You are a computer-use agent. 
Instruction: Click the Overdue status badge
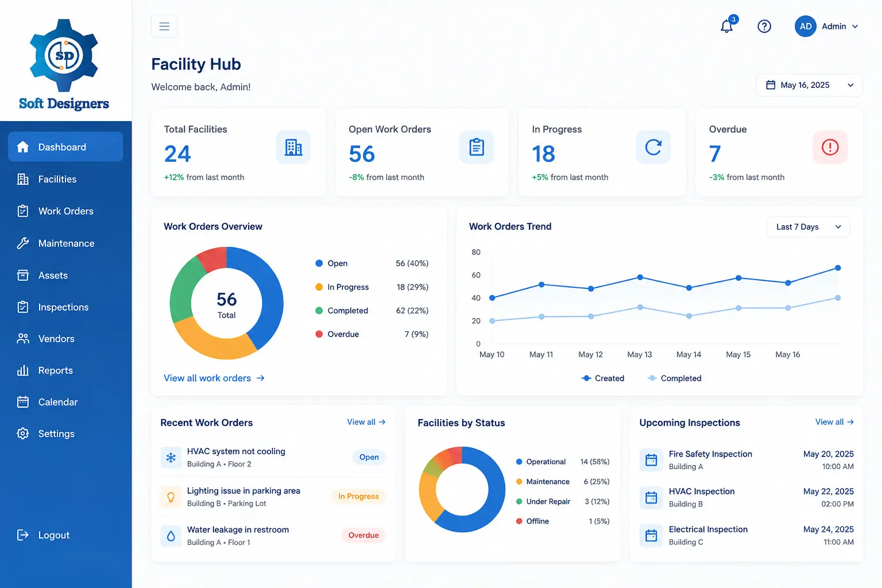pos(363,536)
